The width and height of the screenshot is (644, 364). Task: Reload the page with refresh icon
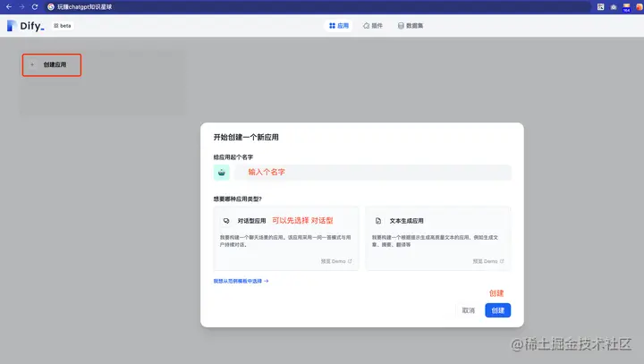point(35,6)
